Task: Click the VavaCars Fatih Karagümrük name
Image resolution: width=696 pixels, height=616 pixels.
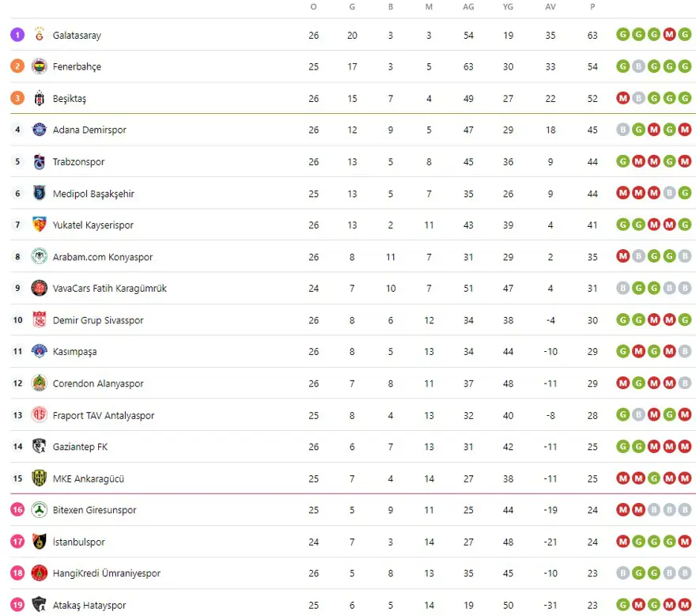Action: tap(109, 289)
